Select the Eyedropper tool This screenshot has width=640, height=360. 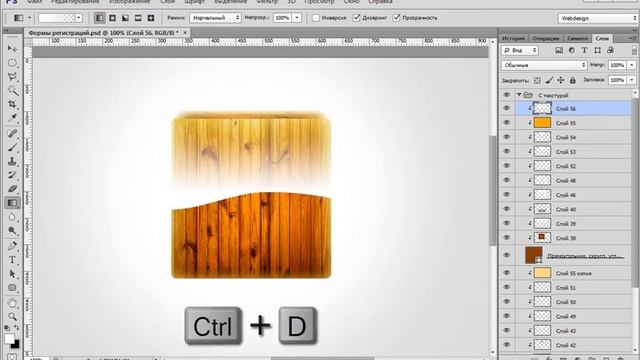point(12,118)
